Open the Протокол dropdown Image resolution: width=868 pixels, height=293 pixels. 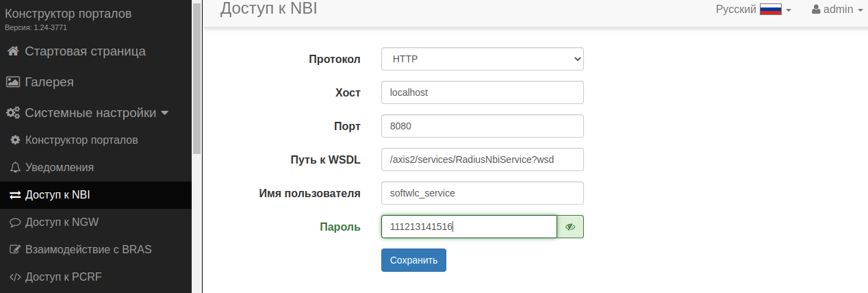pos(482,59)
